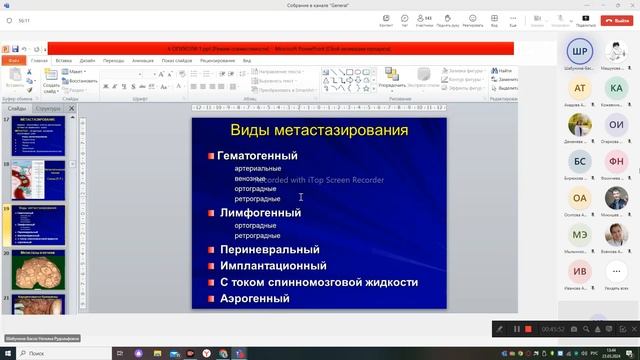Close the slide thumbnails pane (X)

coord(71,108)
